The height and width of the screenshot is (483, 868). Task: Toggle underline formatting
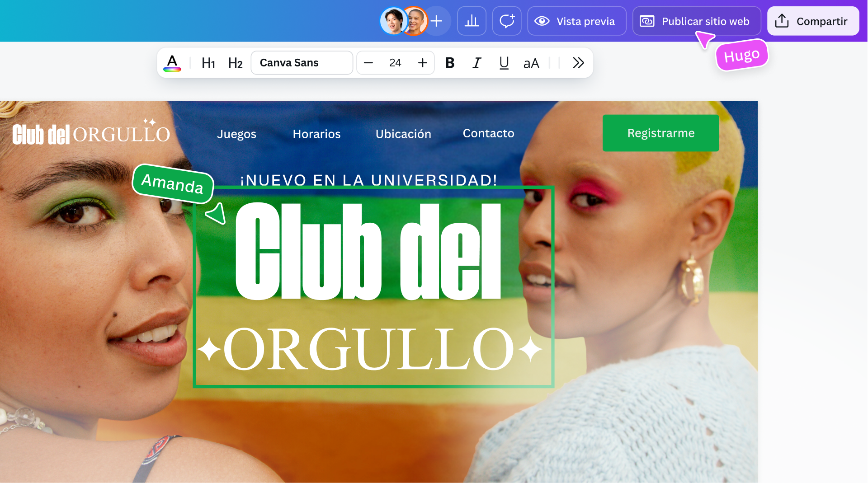point(504,63)
